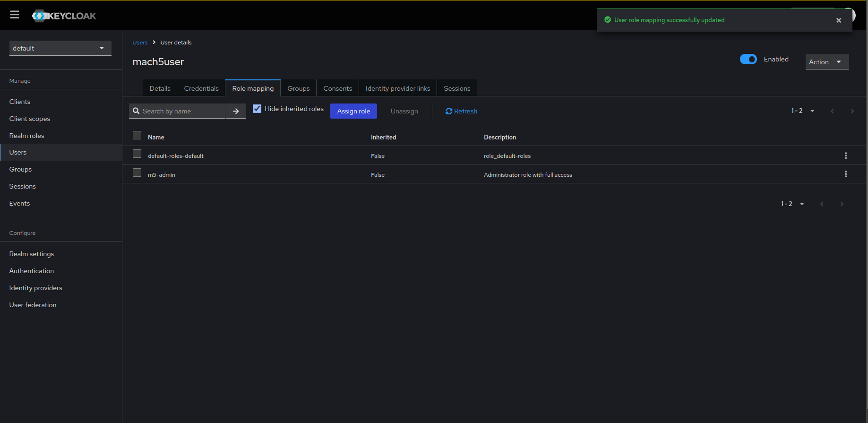Switch to the Credentials tab
The image size is (868, 423).
click(201, 88)
